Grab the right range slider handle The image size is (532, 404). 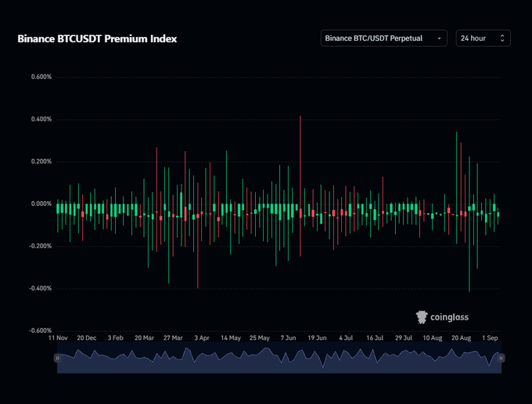pyautogui.click(x=501, y=358)
